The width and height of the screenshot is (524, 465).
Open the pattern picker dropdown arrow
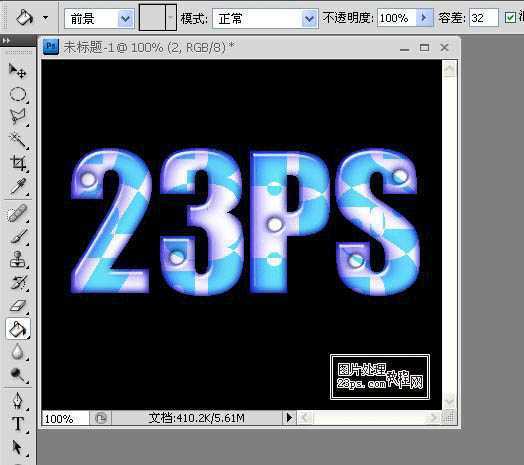tap(171, 18)
